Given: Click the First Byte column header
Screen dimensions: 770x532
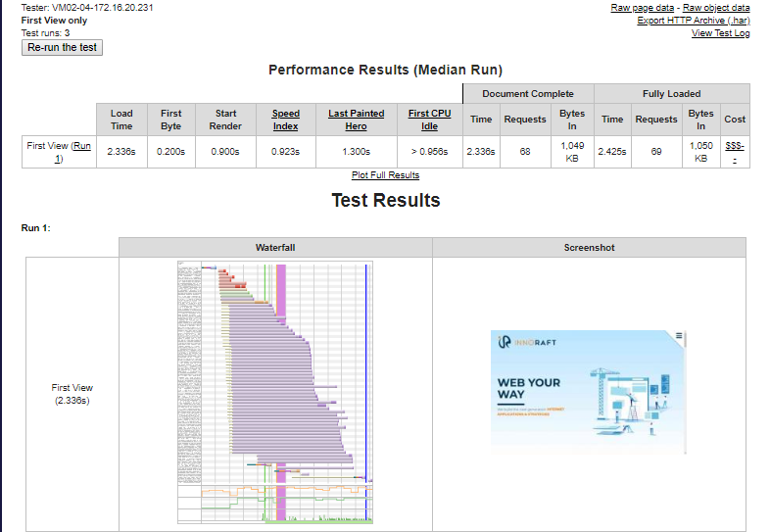Looking at the screenshot, I should (170, 120).
